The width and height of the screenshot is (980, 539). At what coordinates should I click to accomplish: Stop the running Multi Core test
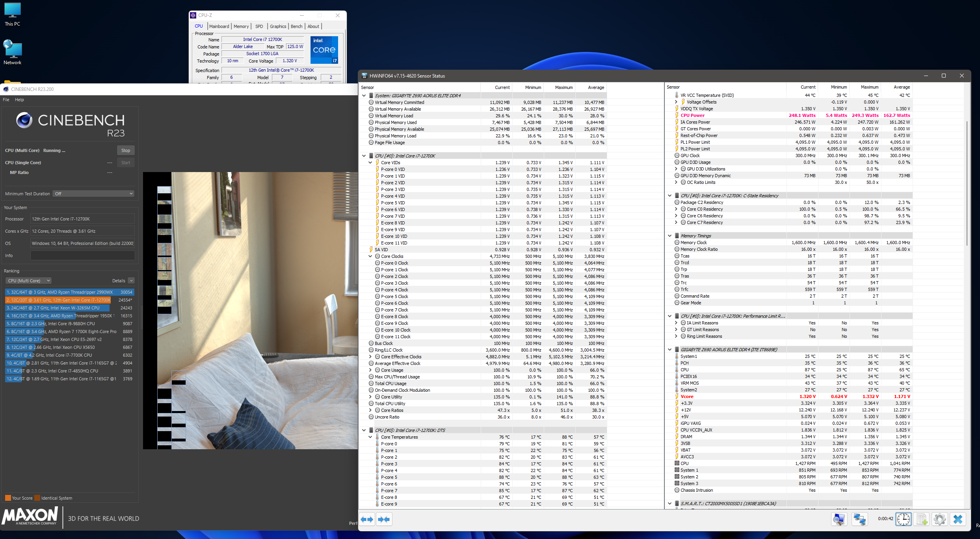[126, 150]
